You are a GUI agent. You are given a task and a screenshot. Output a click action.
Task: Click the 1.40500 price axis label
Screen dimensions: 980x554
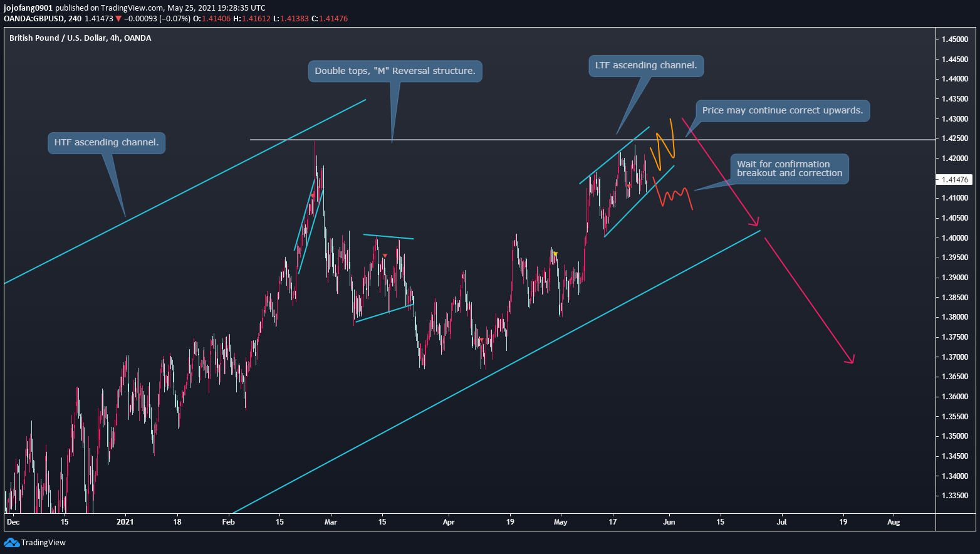tap(954, 218)
